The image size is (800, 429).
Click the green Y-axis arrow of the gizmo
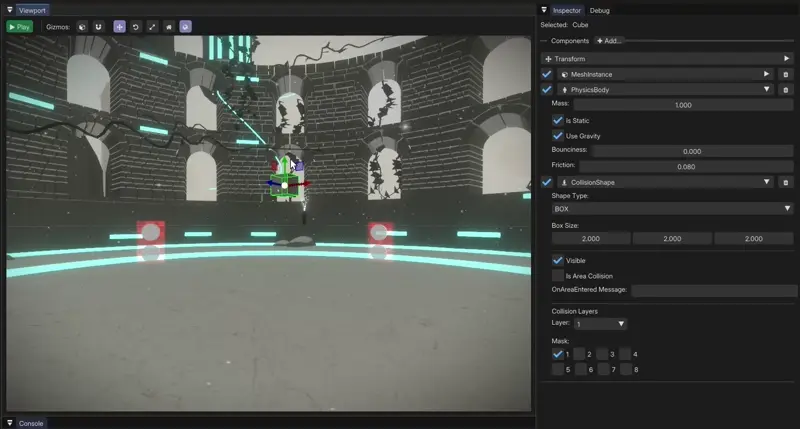click(x=285, y=164)
